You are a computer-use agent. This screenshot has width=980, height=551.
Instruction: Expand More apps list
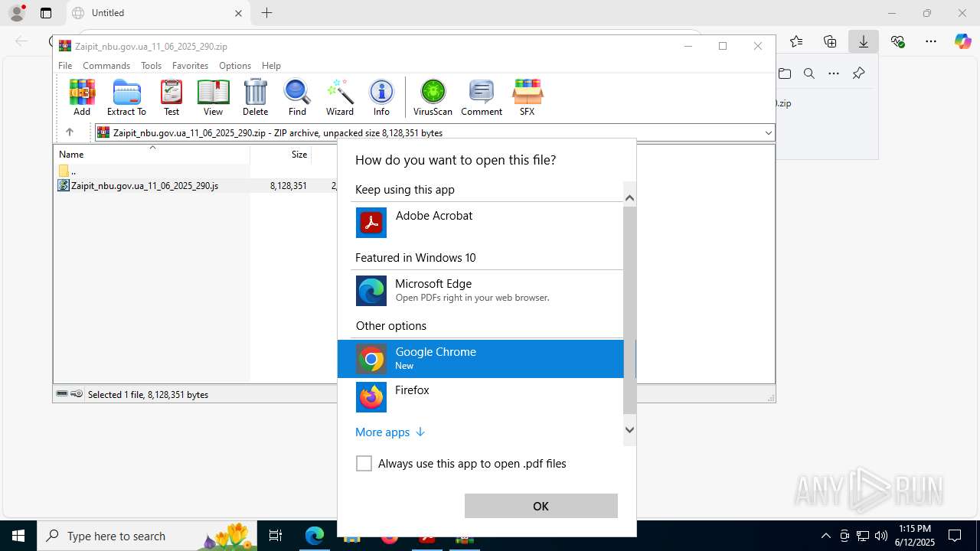390,432
